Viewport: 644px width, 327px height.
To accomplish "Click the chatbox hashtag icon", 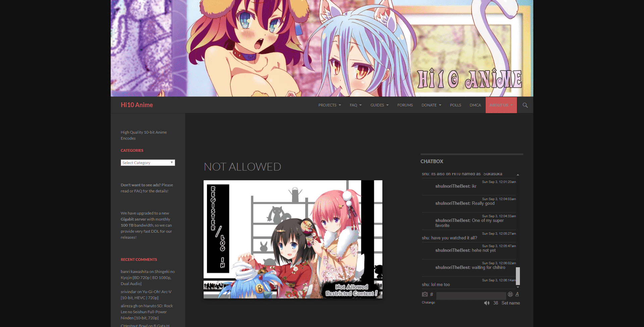I will [x=432, y=294].
